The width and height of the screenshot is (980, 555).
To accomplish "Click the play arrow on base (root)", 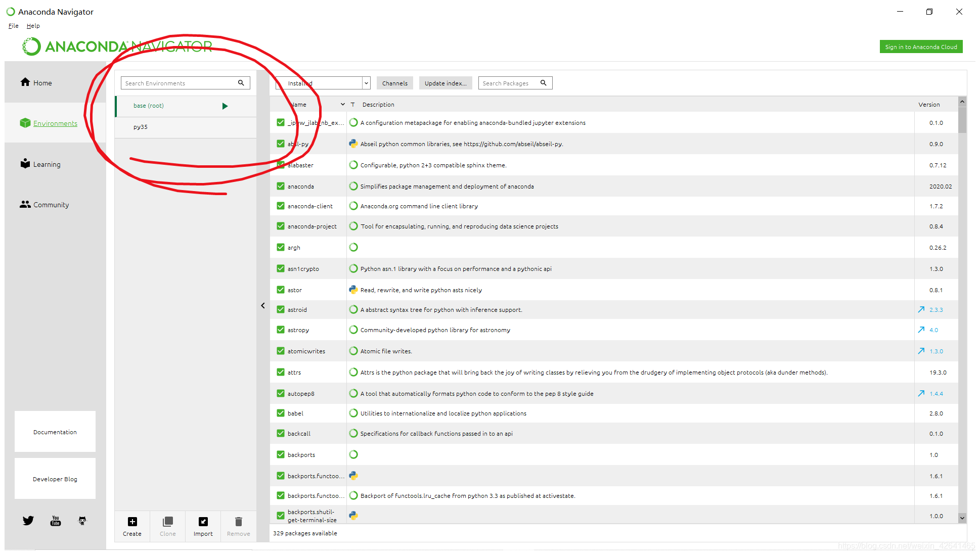I will 225,106.
